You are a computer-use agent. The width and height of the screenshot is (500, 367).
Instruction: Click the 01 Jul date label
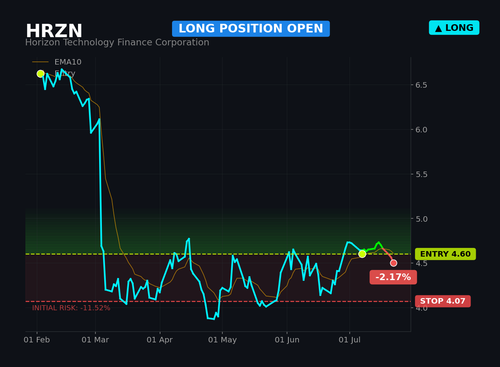pyautogui.click(x=349, y=340)
